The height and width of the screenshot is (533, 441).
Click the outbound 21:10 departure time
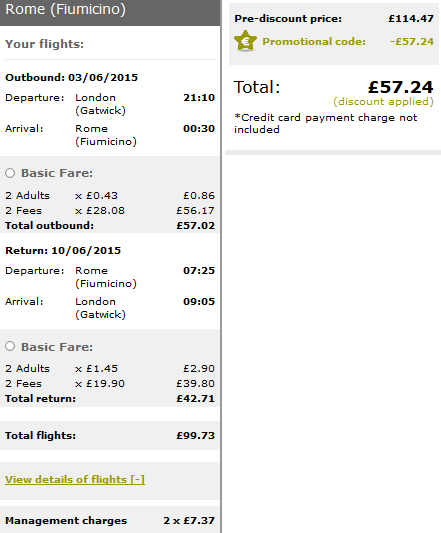(199, 98)
